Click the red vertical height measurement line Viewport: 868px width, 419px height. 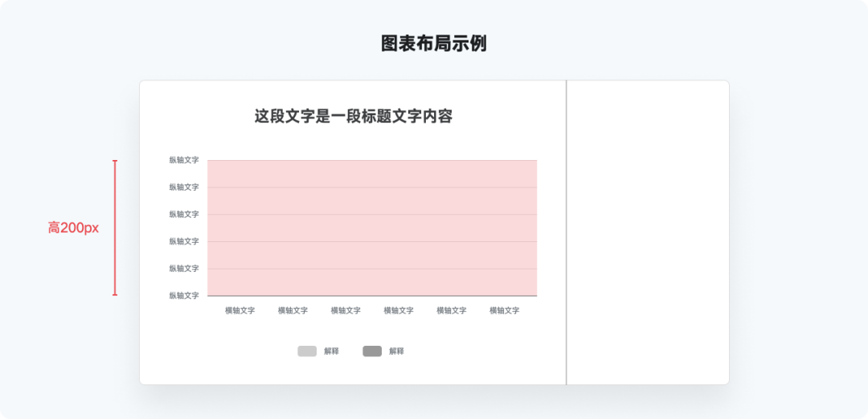pos(115,228)
